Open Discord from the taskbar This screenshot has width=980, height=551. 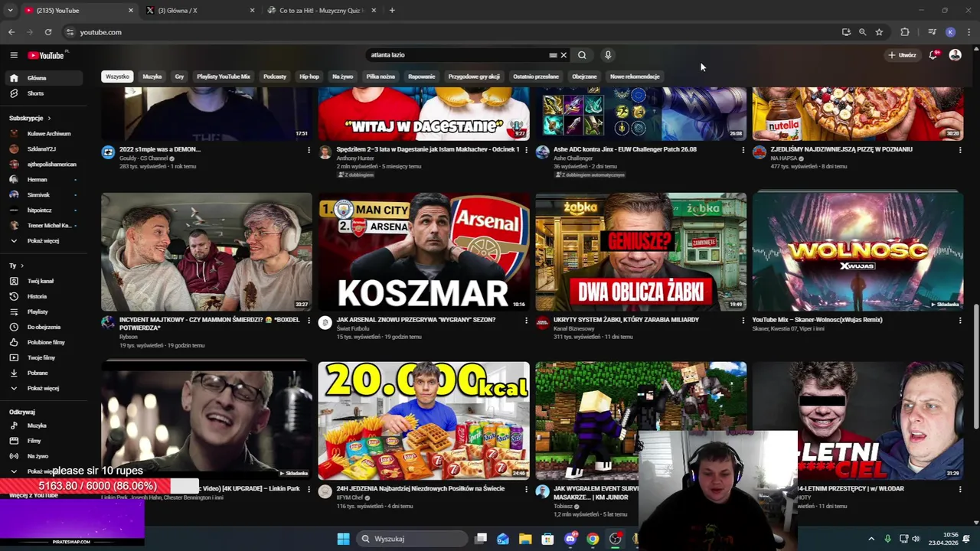(570, 539)
